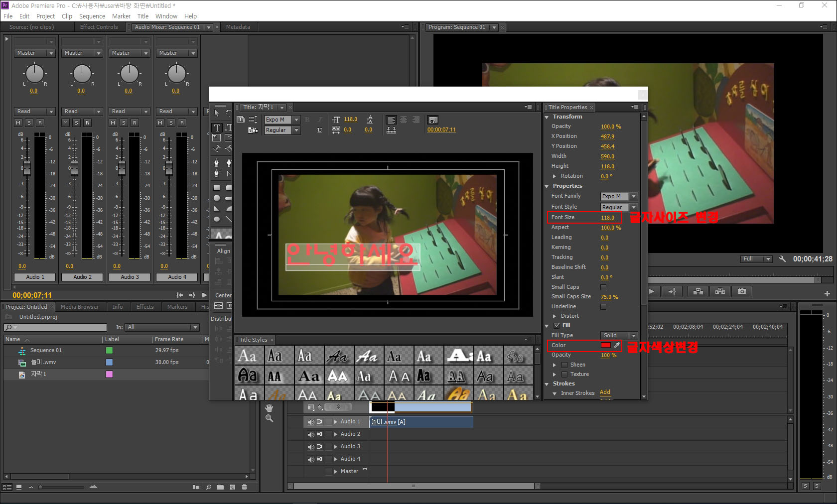837x504 pixels.
Task: Pick fill color with the eyedropper
Action: pyautogui.click(x=617, y=345)
